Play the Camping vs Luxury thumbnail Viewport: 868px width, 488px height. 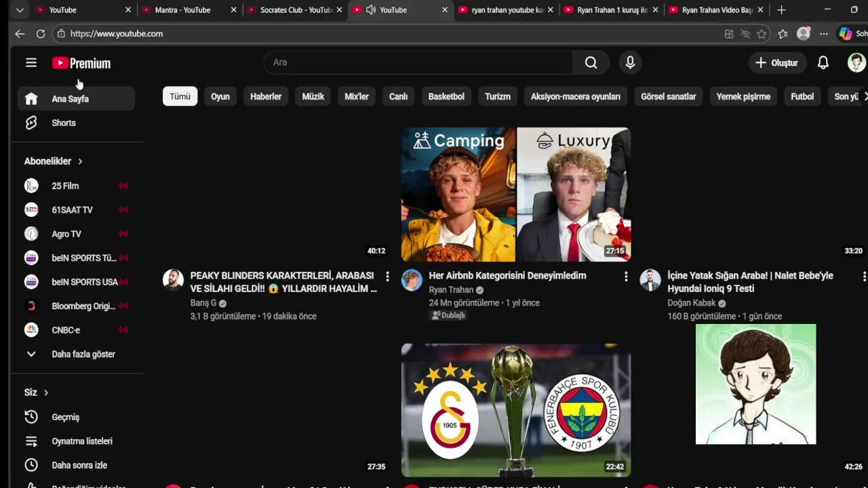[x=516, y=195]
